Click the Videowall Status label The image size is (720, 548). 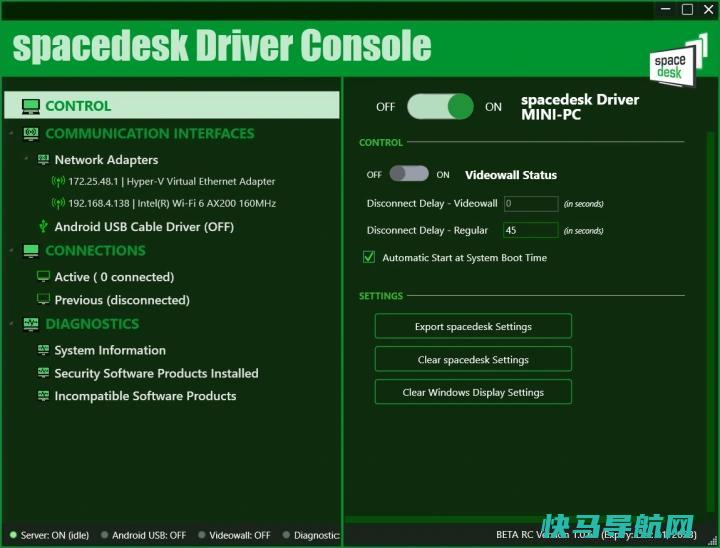(511, 175)
